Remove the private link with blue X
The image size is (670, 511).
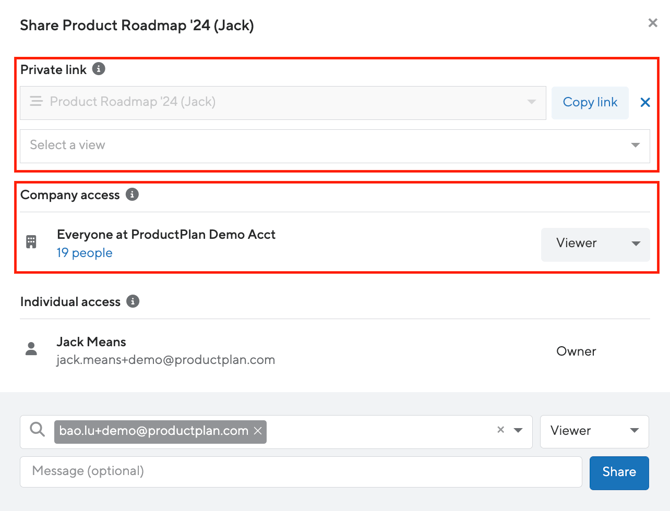pyautogui.click(x=645, y=102)
